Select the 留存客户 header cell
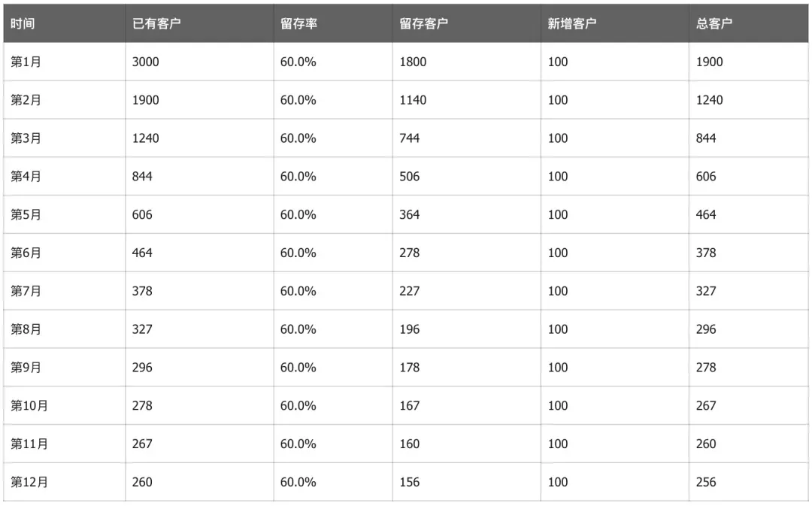 [x=424, y=24]
